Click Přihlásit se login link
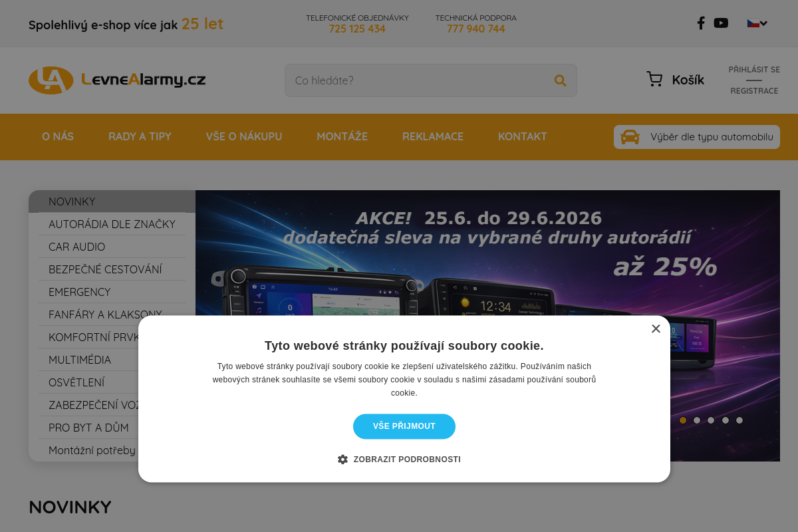798x532 pixels. tap(754, 69)
